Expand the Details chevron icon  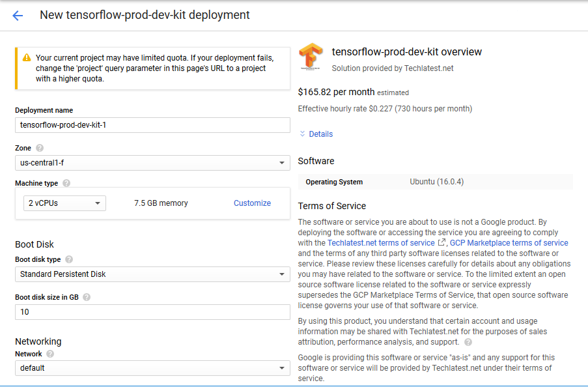[302, 134]
